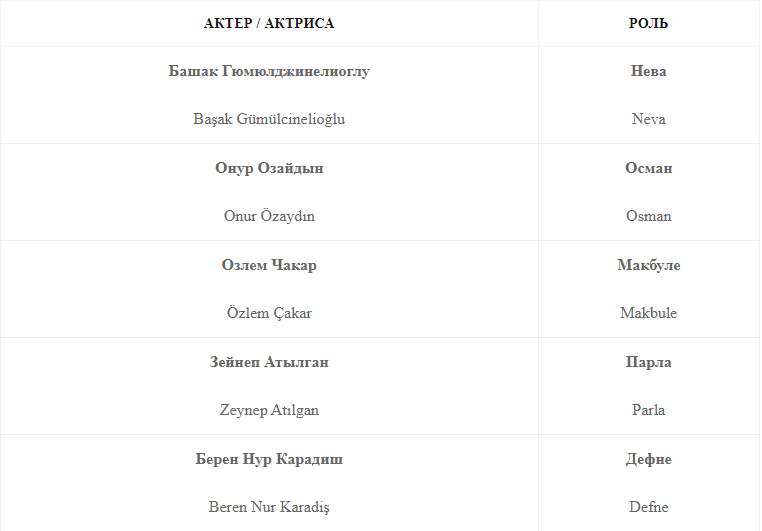Viewport: 762px width, 531px height.
Task: Select the actress name 'Озлем Чакар'
Action: [x=269, y=265]
